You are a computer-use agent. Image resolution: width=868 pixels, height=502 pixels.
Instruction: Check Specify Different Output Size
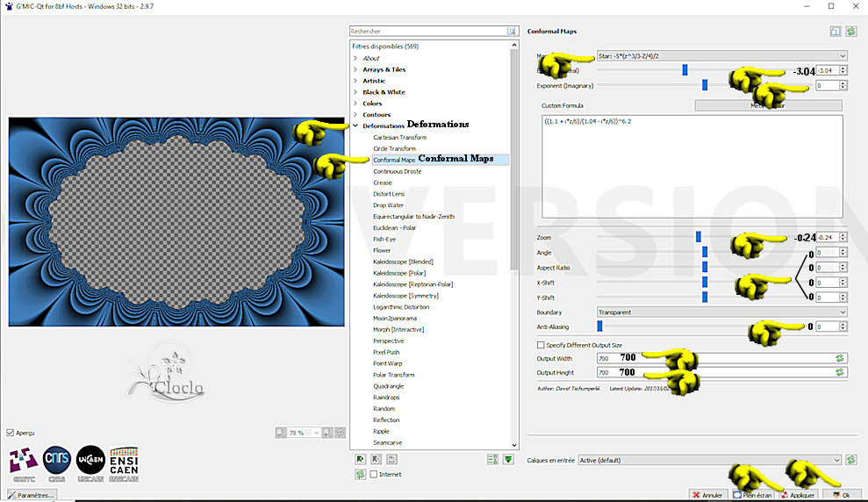point(541,345)
